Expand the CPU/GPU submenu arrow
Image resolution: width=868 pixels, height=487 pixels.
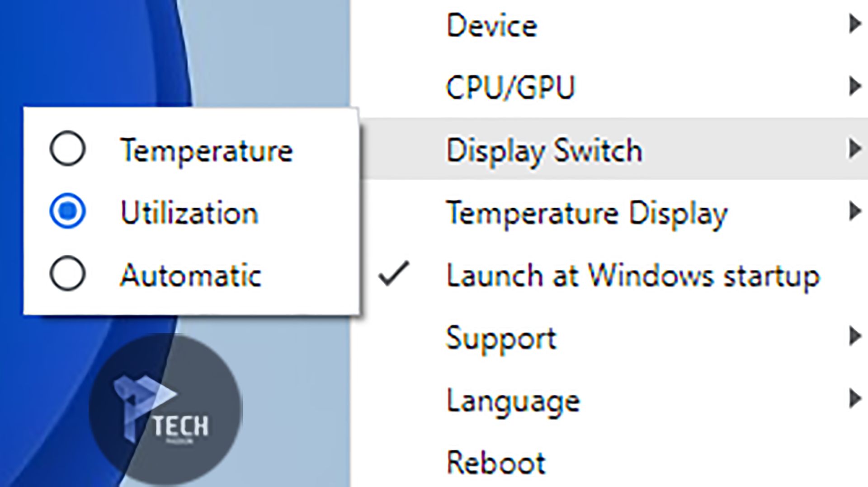[854, 86]
